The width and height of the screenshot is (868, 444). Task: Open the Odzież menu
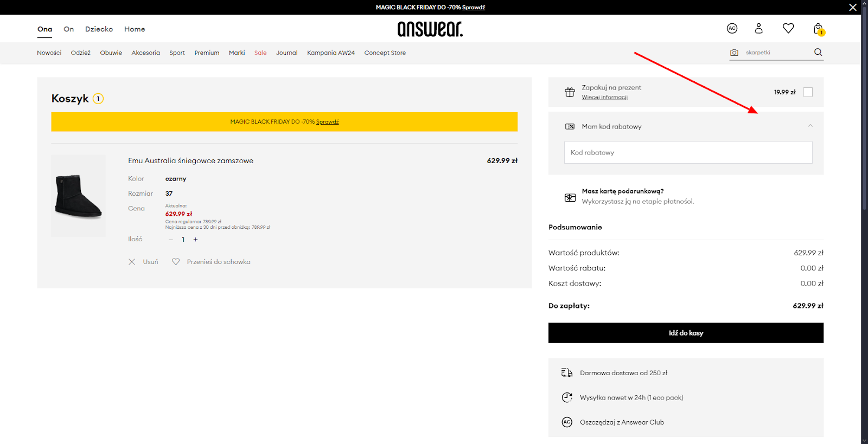coord(80,53)
